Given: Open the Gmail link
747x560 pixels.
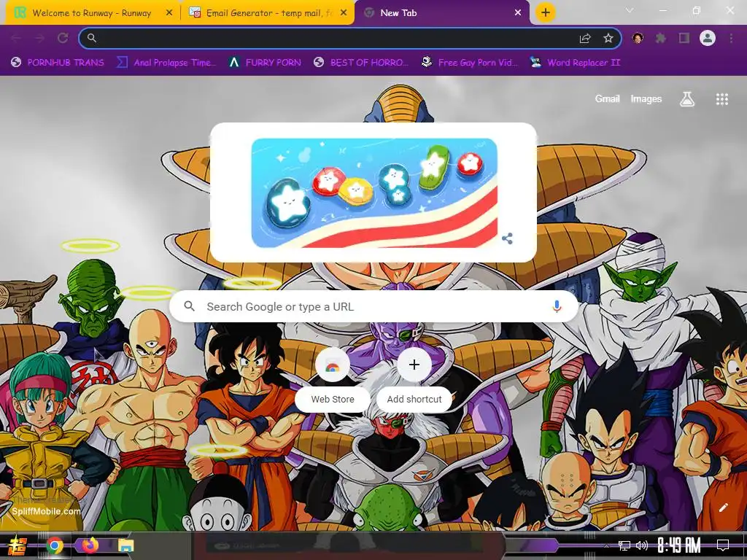Looking at the screenshot, I should (x=607, y=98).
